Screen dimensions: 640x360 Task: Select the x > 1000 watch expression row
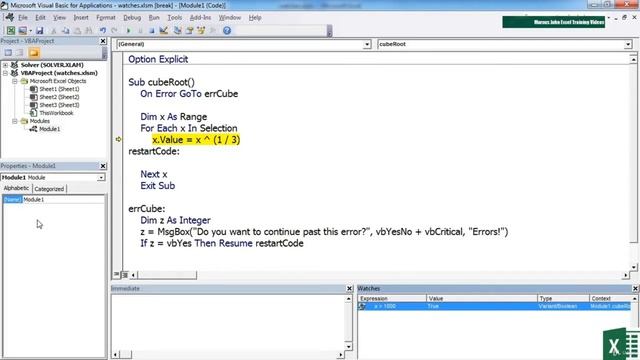(x=494, y=306)
